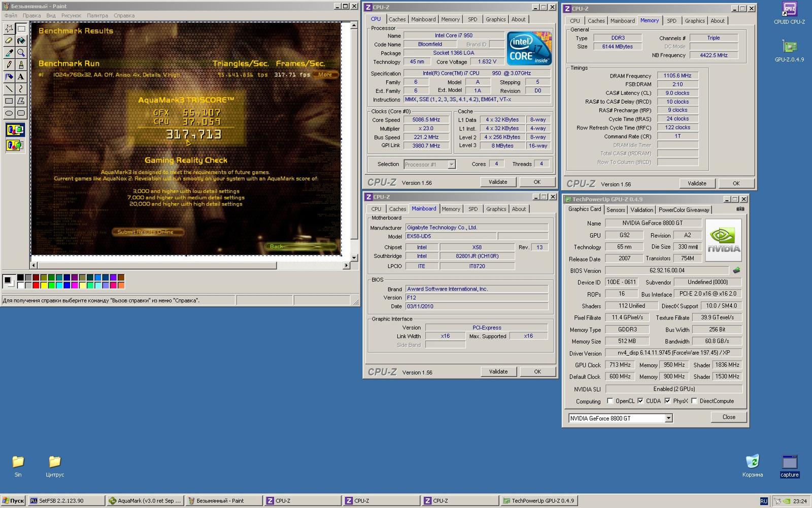812x508 pixels.
Task: Select the Цитрус folder on desktop
Action: [55, 466]
